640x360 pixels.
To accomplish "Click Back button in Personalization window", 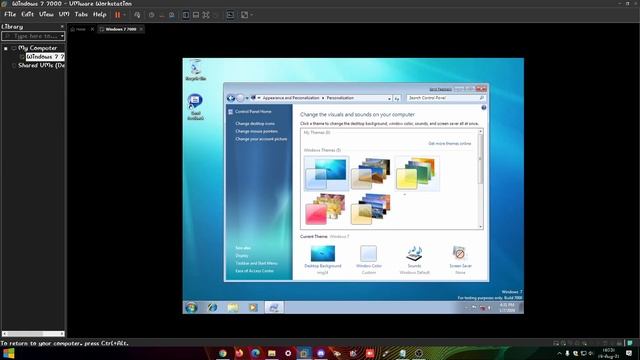I will (x=231, y=98).
